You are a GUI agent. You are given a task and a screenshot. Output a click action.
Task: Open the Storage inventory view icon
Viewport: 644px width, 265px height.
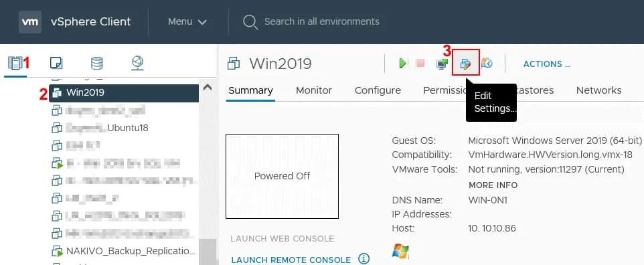[x=96, y=64]
